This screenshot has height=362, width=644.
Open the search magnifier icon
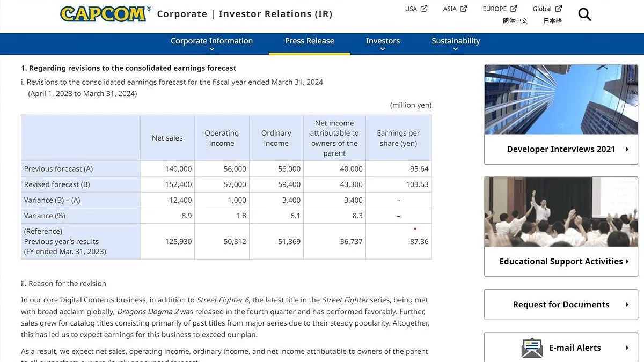584,14
